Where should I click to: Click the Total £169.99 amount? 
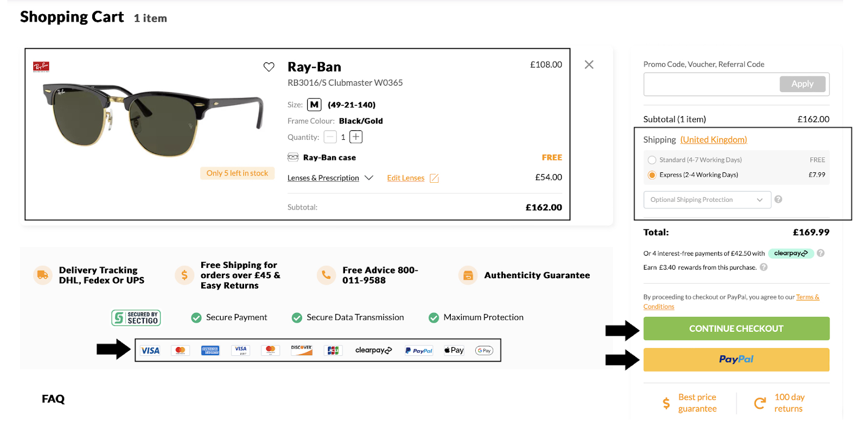(x=811, y=232)
